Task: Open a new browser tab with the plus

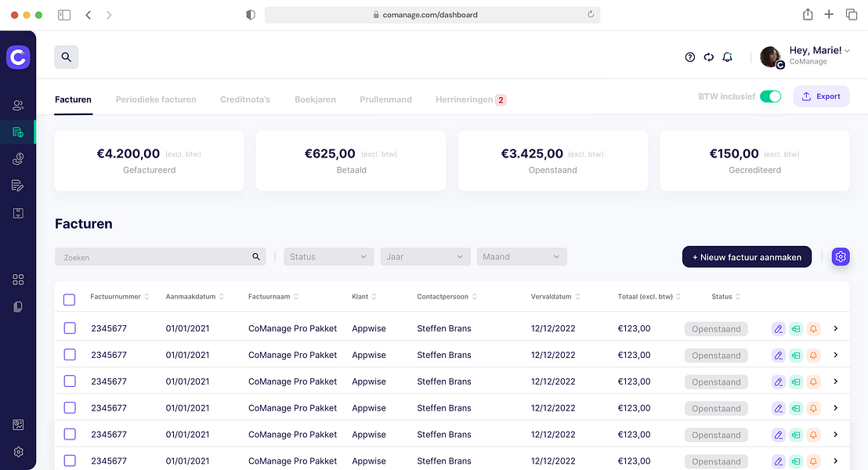Action: coord(829,14)
